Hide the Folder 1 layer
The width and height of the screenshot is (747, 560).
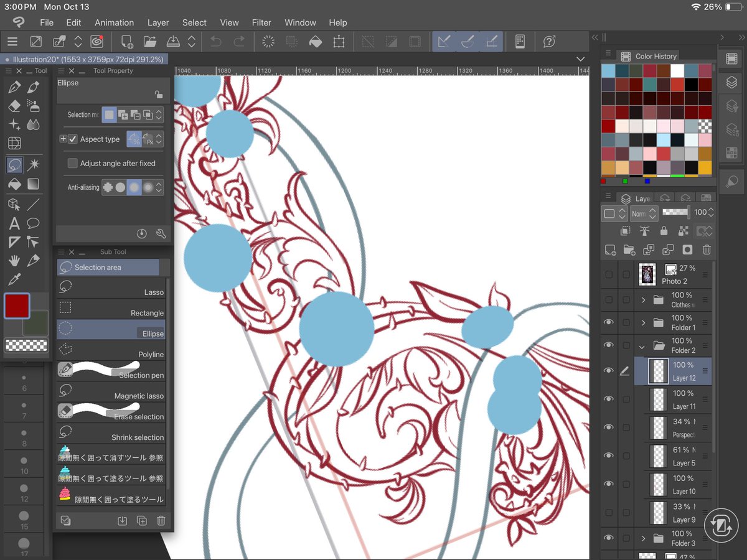coord(609,322)
